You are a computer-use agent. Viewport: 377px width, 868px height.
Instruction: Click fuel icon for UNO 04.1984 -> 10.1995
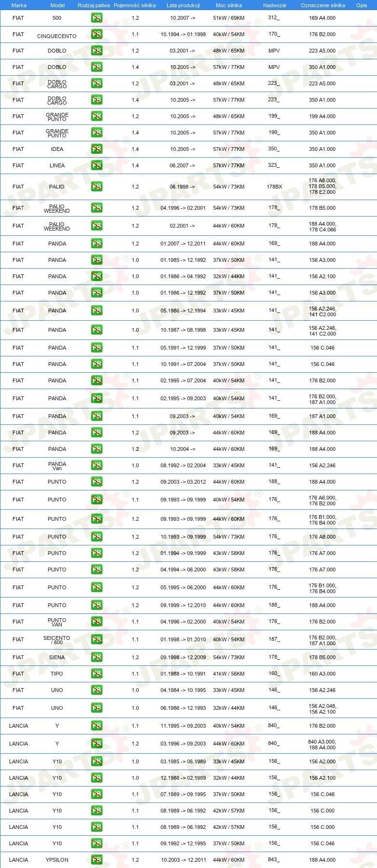coord(97,690)
